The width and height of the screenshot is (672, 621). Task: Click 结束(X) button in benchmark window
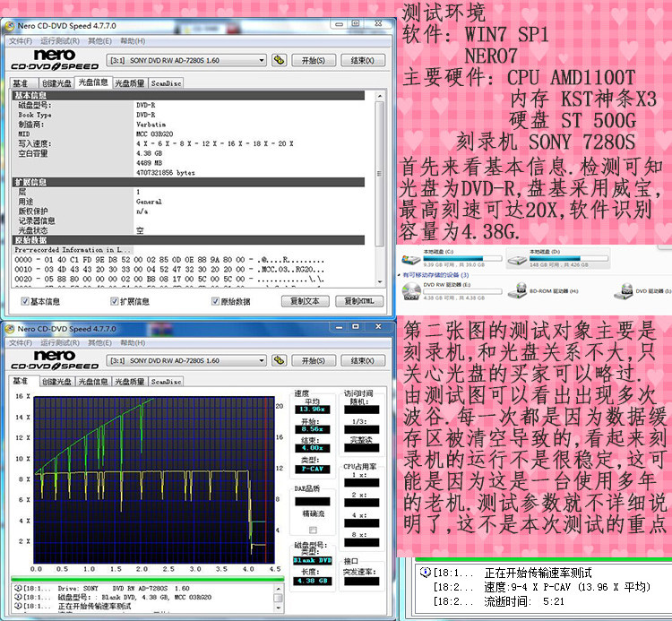pyautogui.click(x=363, y=361)
